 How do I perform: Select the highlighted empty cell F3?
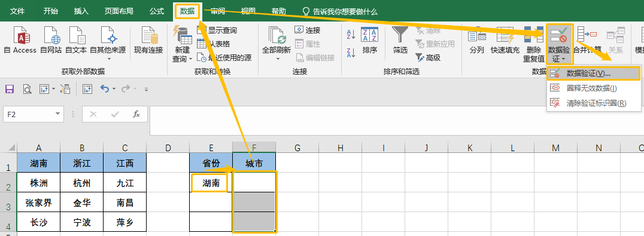(254, 203)
